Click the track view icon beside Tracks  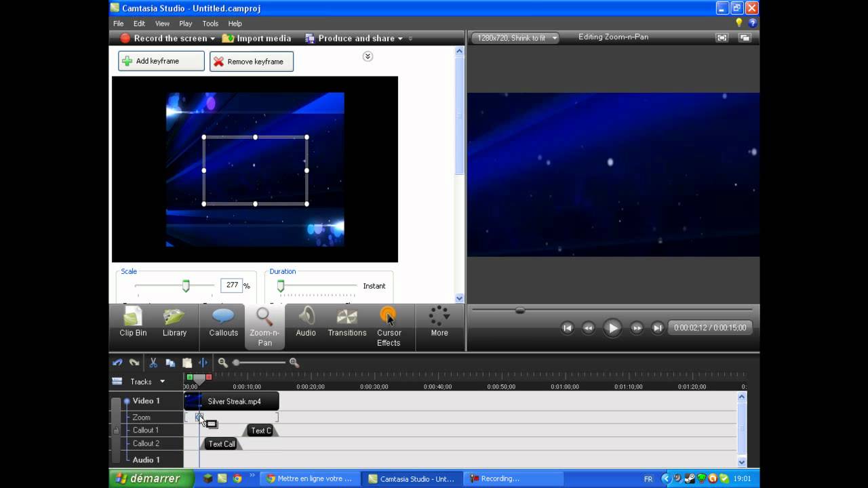[x=117, y=382]
